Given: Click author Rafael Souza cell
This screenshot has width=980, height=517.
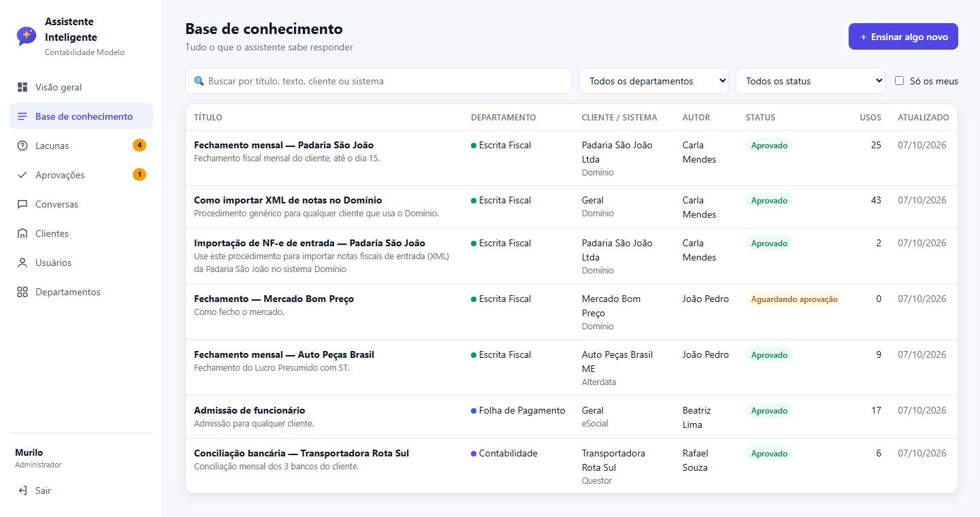Looking at the screenshot, I should click(695, 461).
